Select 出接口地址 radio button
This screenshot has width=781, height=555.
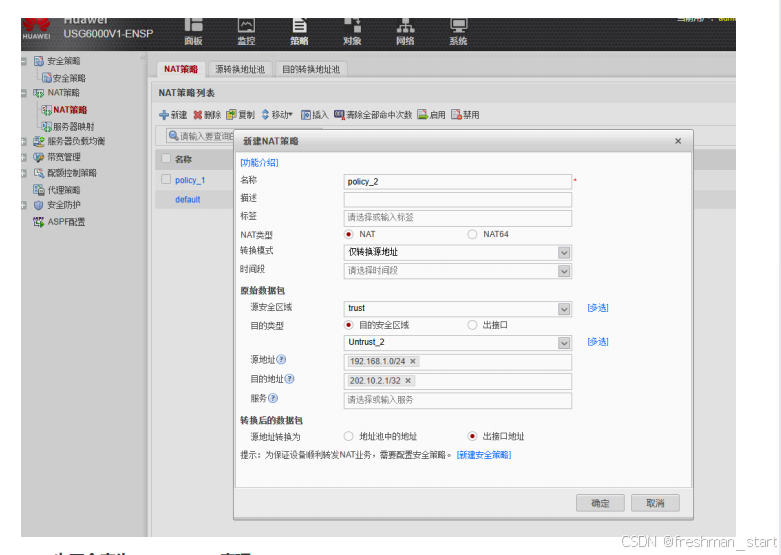472,436
